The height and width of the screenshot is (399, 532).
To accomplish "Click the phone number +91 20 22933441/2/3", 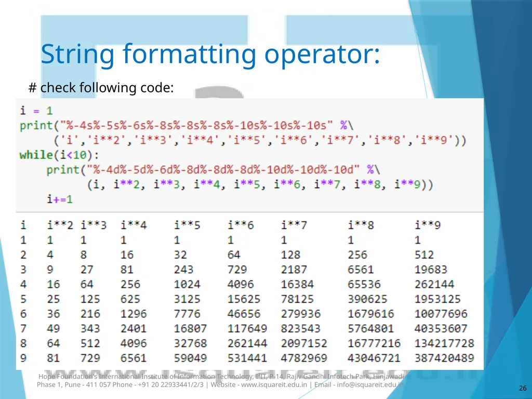I will pos(171,385).
